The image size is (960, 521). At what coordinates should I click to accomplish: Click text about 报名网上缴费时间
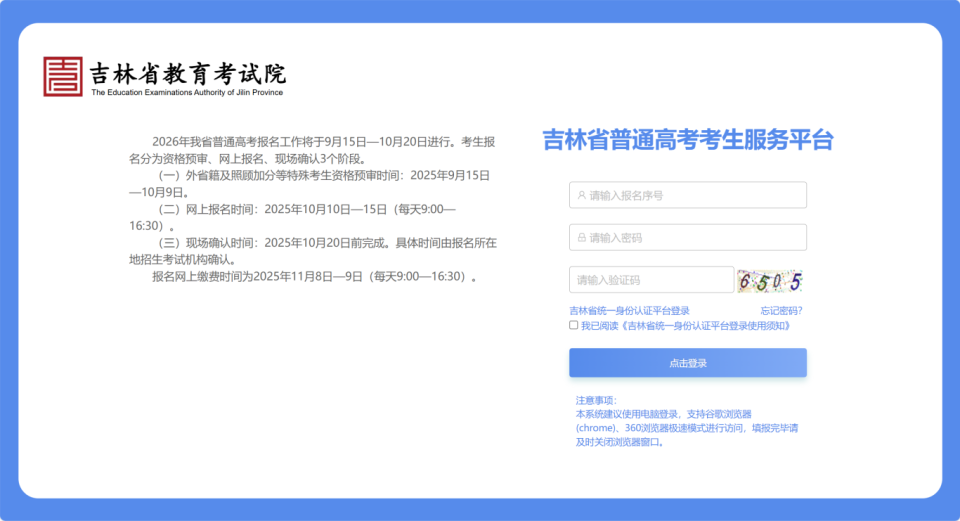[314, 277]
